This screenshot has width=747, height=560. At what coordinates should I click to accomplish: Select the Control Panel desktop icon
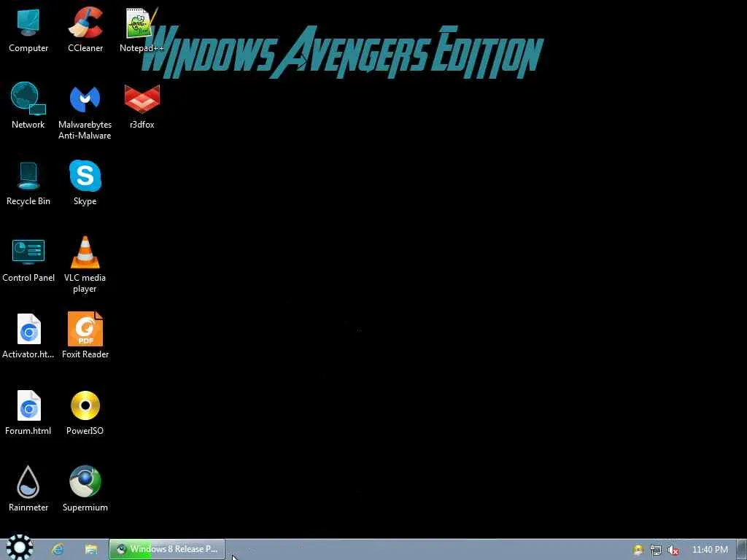28,260
